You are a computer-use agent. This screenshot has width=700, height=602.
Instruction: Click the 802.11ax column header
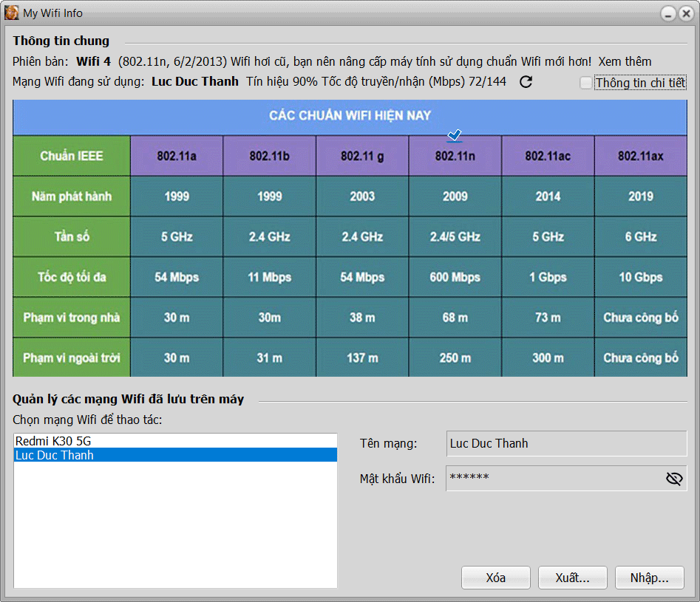[640, 156]
